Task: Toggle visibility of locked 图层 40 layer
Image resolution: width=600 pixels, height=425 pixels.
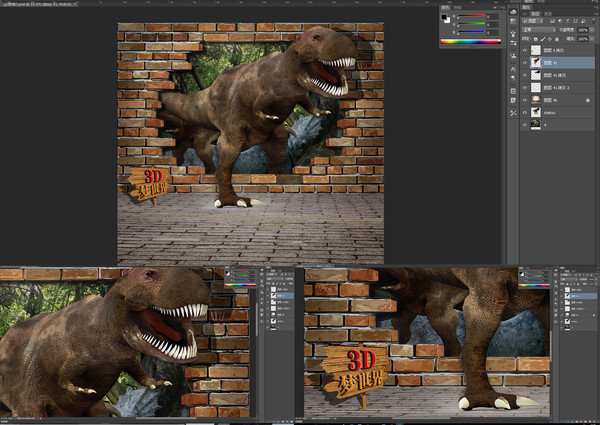Action: 525,100
